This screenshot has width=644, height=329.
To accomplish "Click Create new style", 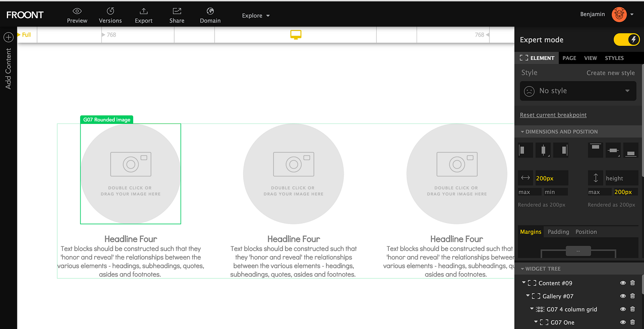I will [x=611, y=73].
